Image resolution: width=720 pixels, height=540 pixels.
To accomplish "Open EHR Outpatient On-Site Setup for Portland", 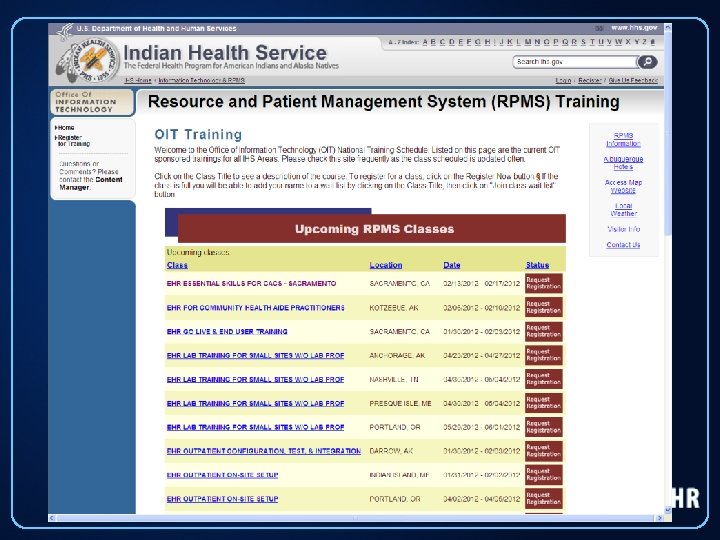I will [222, 499].
